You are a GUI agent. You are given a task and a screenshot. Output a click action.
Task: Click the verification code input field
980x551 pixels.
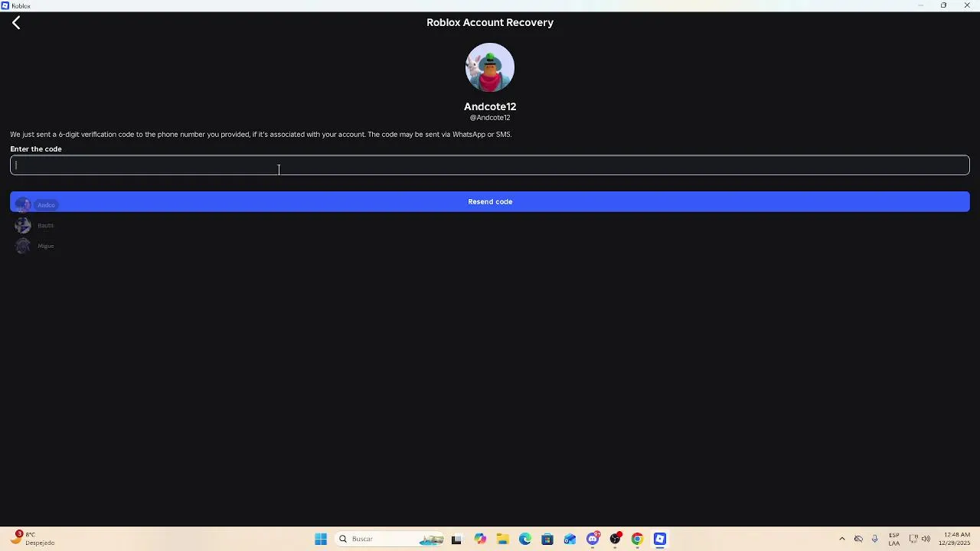tap(490, 165)
